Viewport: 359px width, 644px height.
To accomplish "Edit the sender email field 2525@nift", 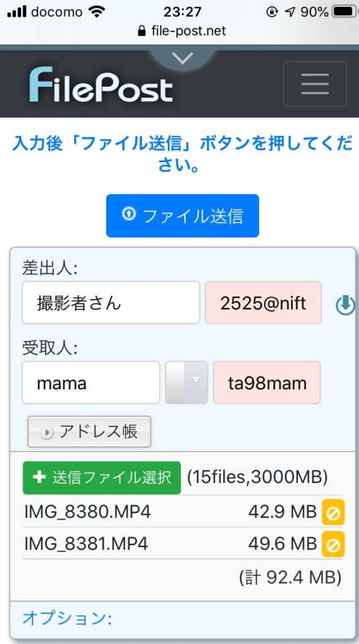I will [263, 303].
